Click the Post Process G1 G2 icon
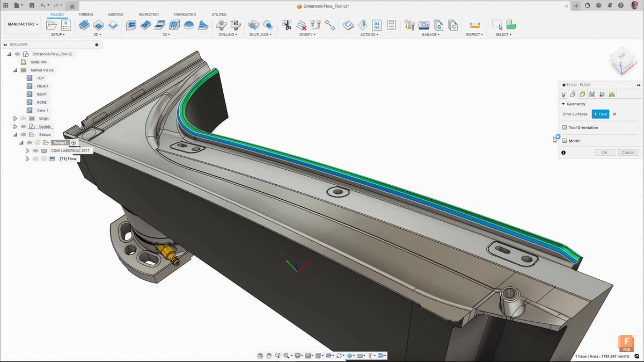Screen dimensions: 644x362 coord(377,25)
